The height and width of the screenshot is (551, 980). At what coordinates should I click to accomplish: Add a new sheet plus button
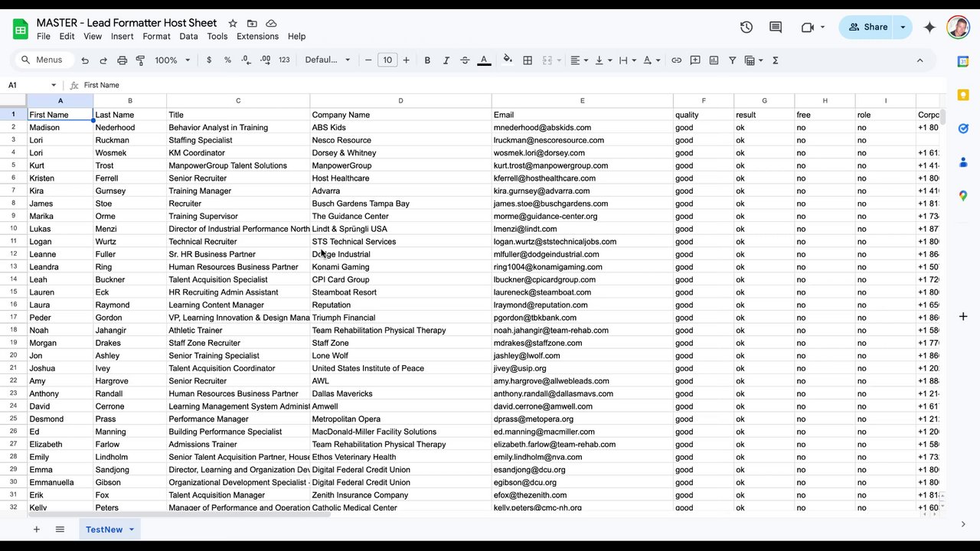click(36, 530)
